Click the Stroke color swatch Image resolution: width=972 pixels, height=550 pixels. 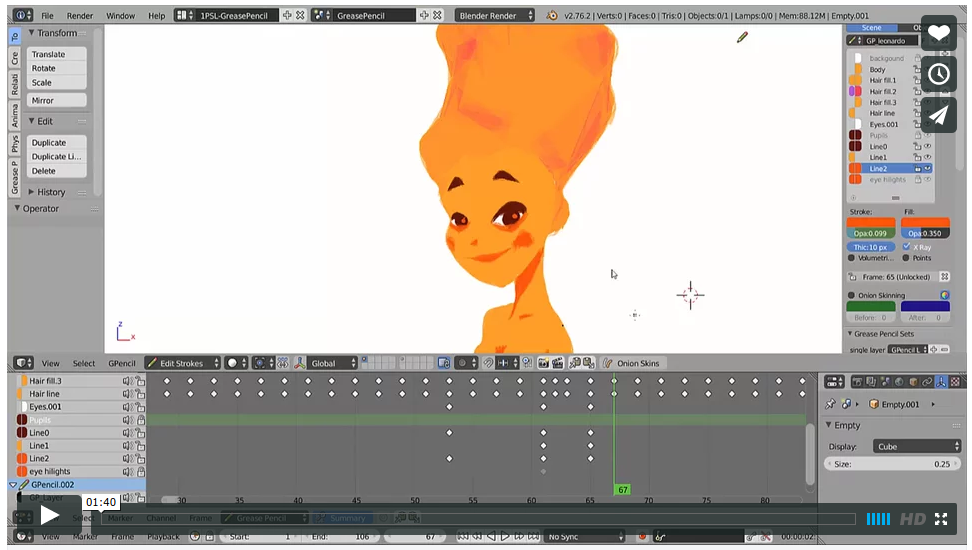(x=870, y=222)
